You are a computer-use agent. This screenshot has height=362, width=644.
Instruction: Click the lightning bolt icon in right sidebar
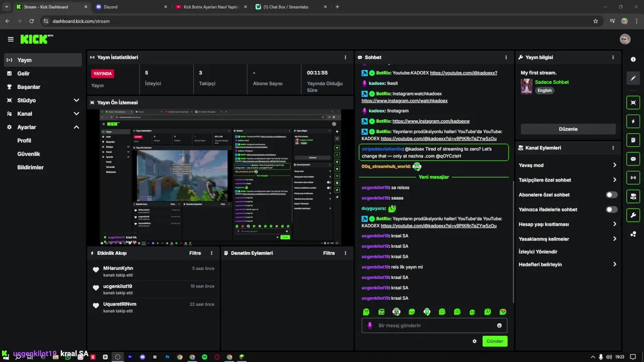633,121
